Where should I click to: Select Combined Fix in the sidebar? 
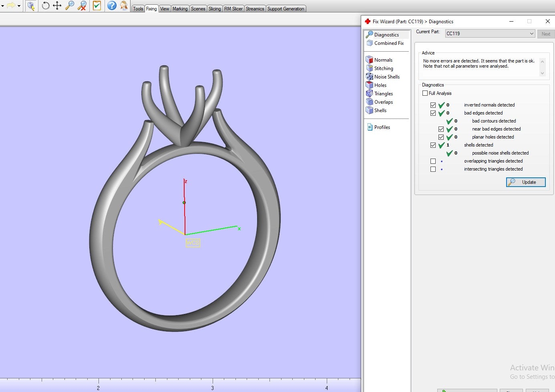388,43
